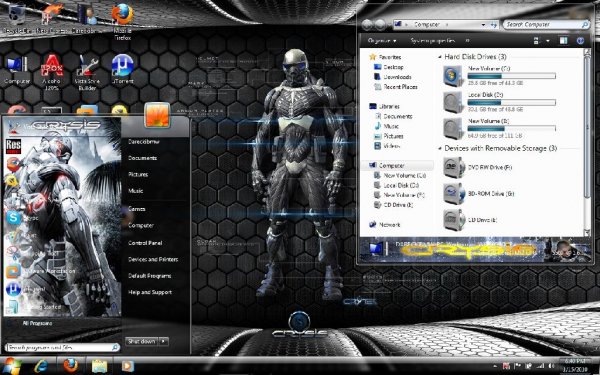Click the volume icon in the system tray
600x375 pixels.
point(551,367)
